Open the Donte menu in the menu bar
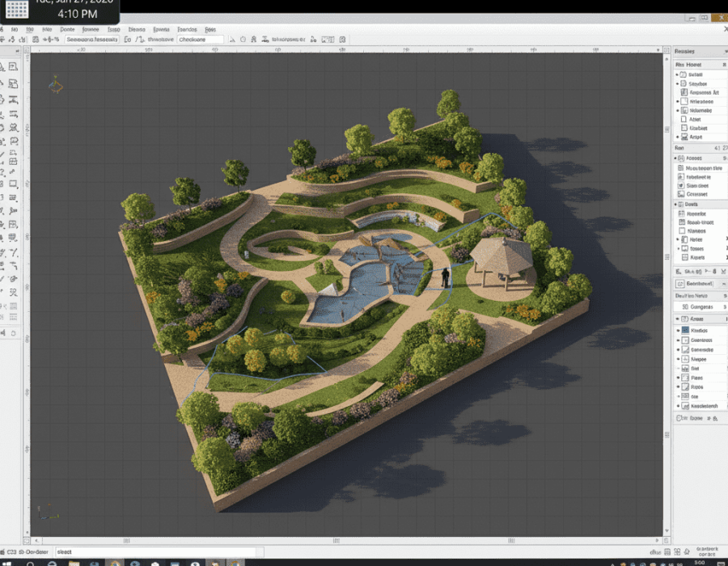The image size is (728, 566). [68, 28]
